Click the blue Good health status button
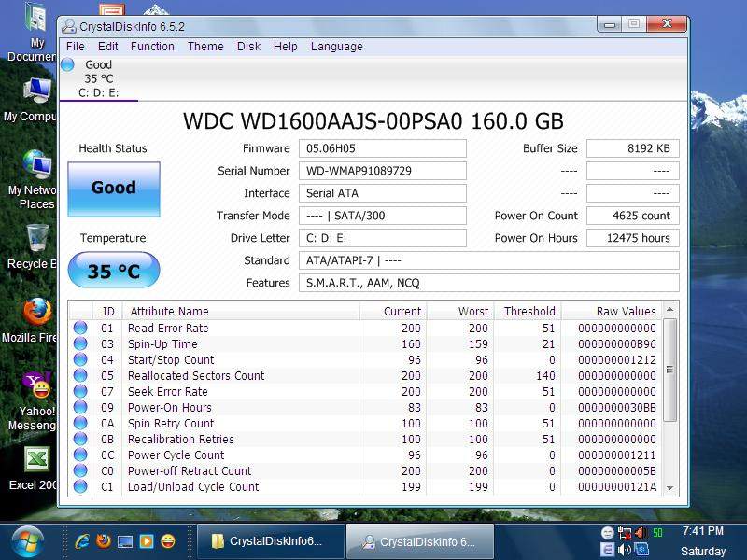The height and width of the screenshot is (560, 747). pyautogui.click(x=114, y=189)
